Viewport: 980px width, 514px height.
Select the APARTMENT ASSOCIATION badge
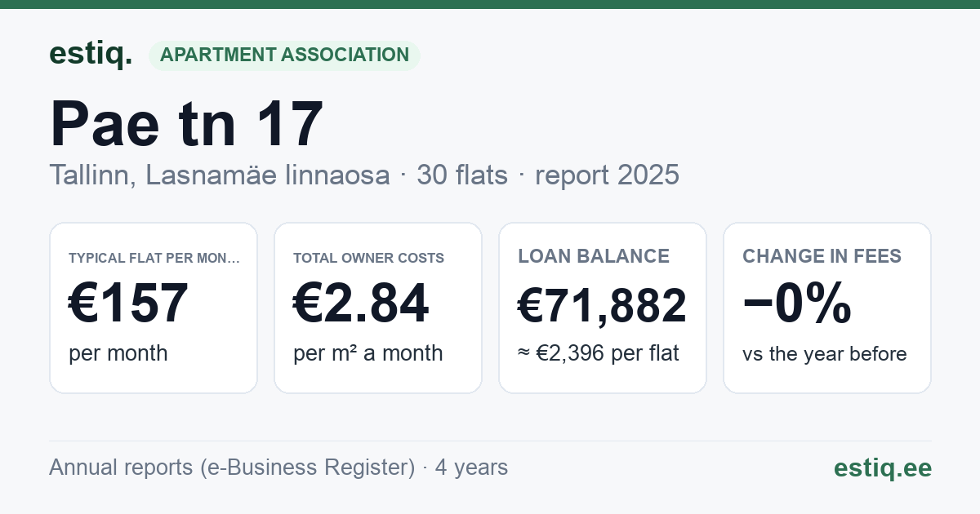(x=284, y=55)
